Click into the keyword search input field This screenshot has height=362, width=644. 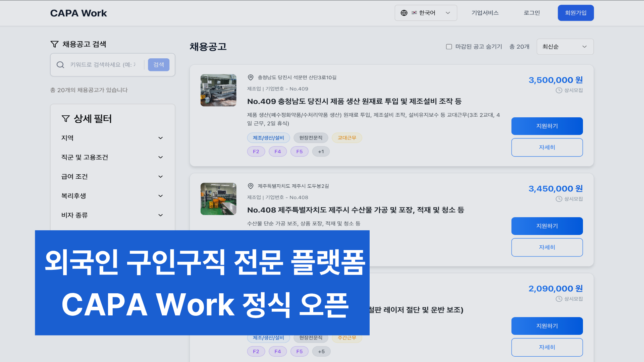click(103, 65)
